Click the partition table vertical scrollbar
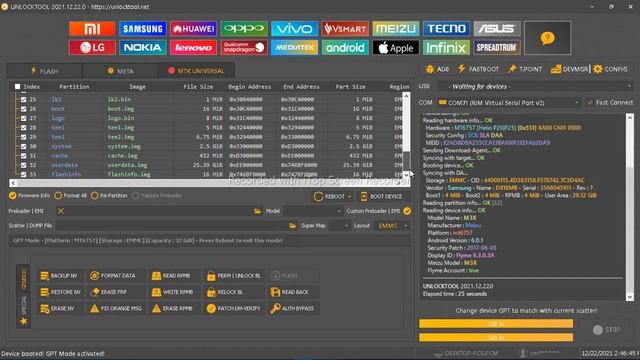The width and height of the screenshot is (640, 360). pos(406,135)
